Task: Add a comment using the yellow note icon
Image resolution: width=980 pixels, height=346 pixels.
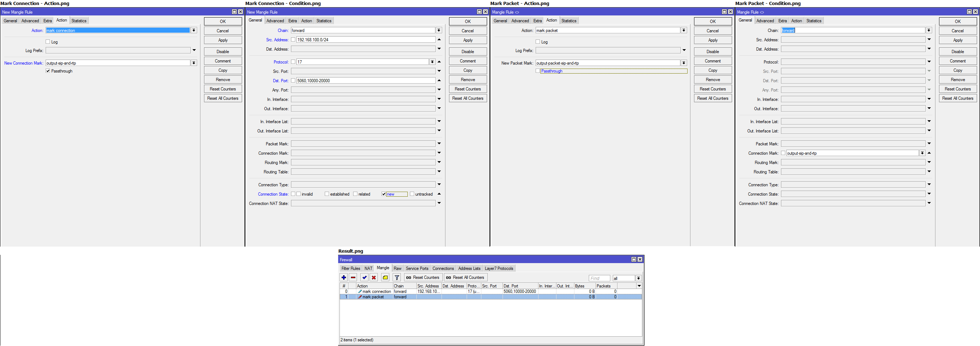Action: tap(385, 277)
